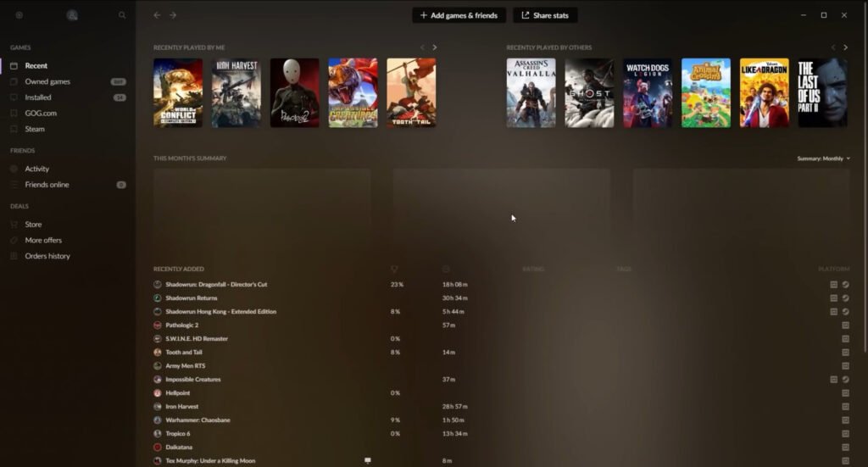Image resolution: width=868 pixels, height=467 pixels.
Task: Open More offers in Deals
Action: coord(43,240)
